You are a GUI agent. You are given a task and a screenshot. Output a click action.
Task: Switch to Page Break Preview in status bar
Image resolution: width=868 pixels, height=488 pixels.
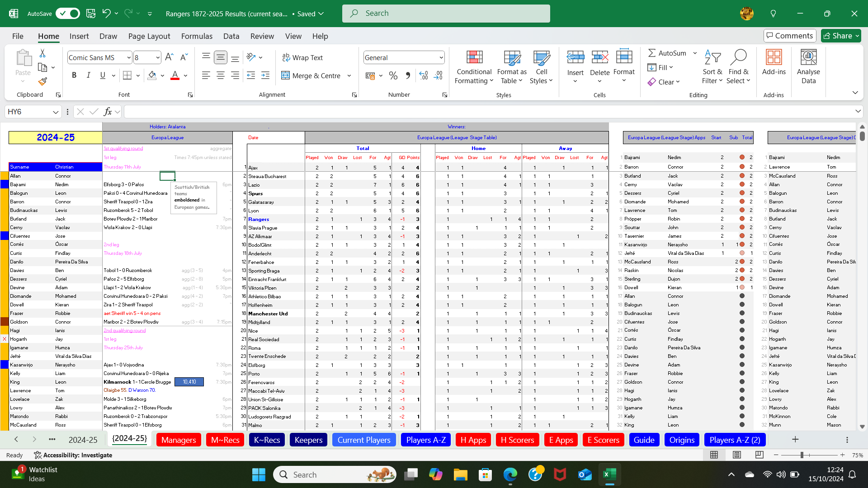coord(759,455)
